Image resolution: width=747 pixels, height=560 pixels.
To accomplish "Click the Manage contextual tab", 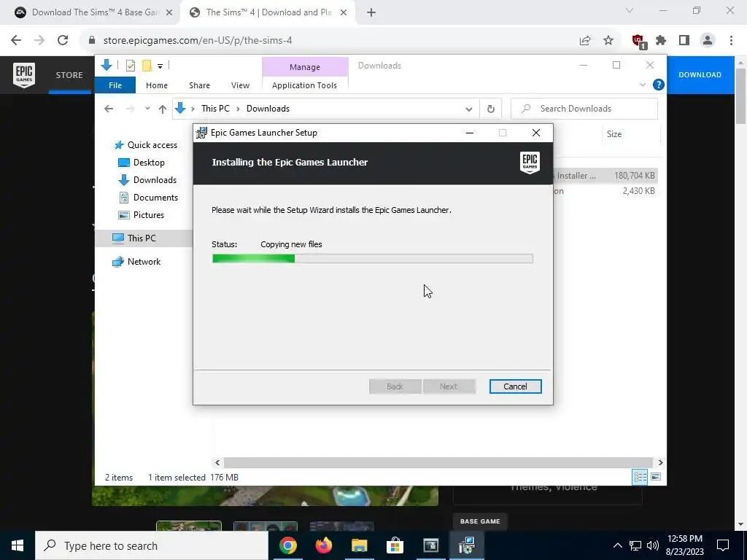I will (305, 67).
